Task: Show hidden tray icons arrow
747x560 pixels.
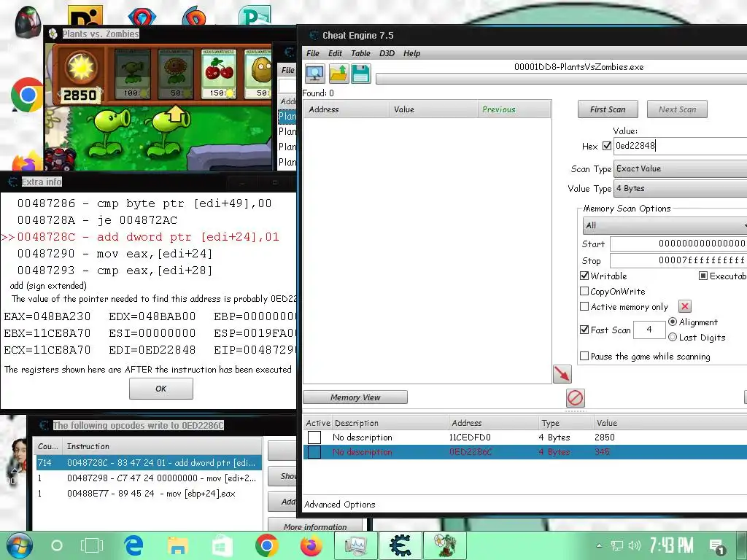Action: 599,545
